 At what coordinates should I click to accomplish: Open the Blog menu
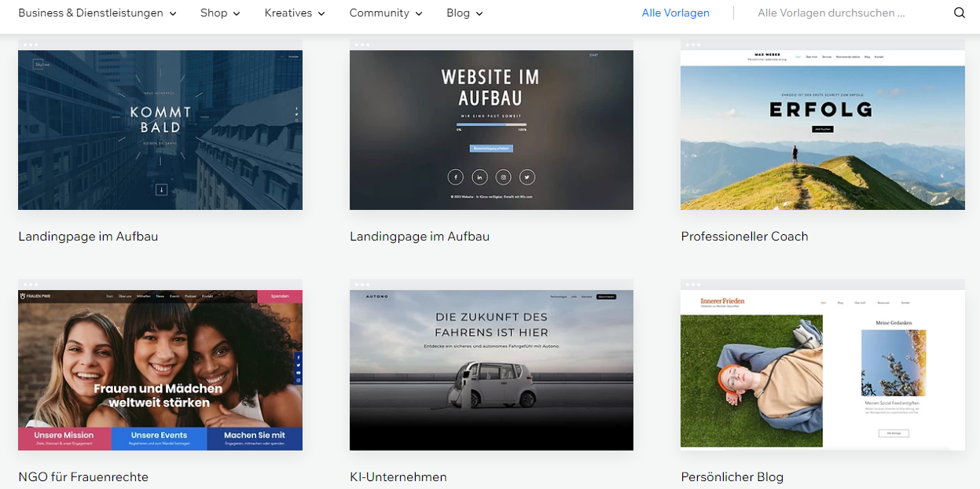[464, 13]
